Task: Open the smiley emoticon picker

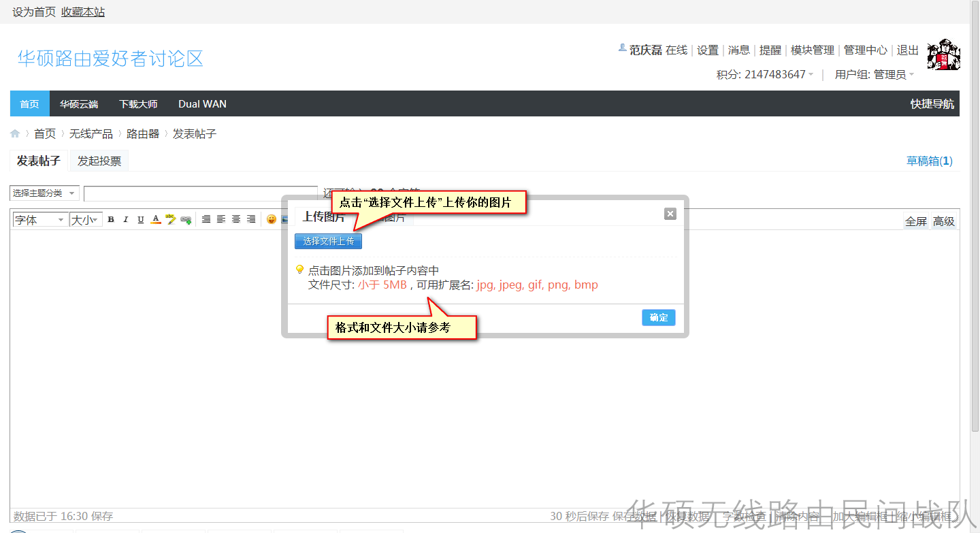Action: [272, 219]
